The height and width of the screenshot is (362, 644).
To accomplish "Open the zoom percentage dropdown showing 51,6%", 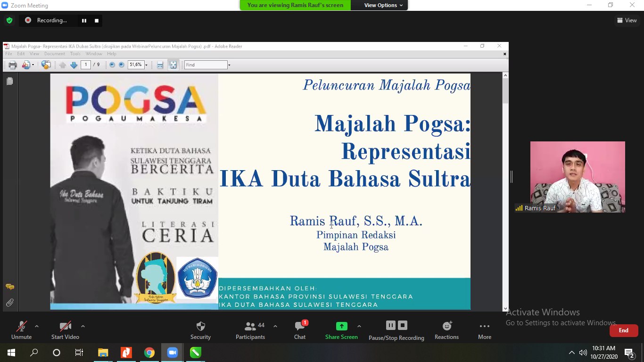I will [147, 65].
